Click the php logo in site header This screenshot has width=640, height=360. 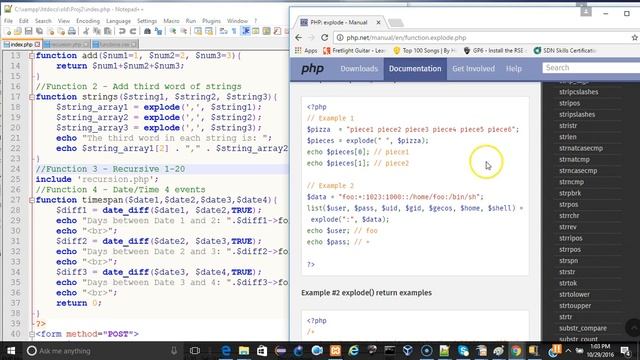(x=312, y=69)
